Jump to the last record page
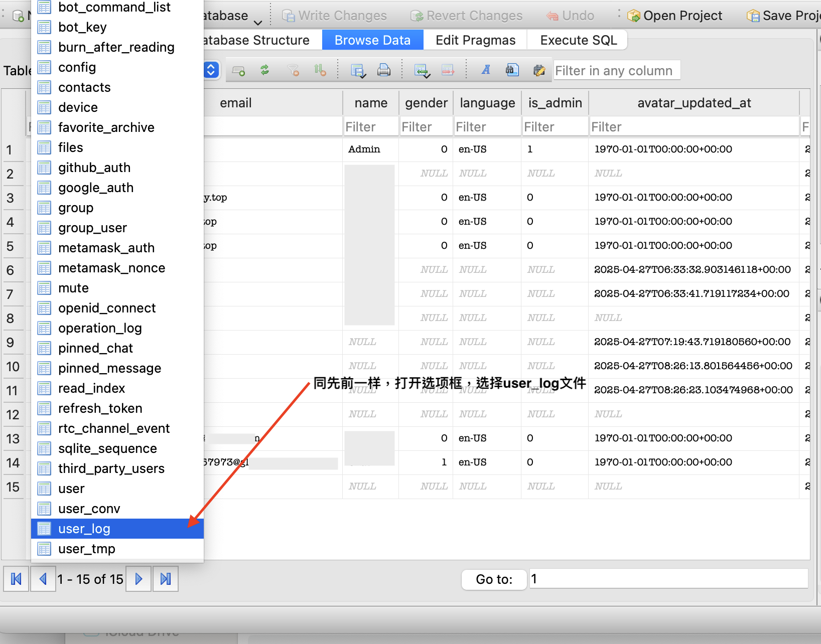Viewport: 821px width, 644px height. (165, 579)
